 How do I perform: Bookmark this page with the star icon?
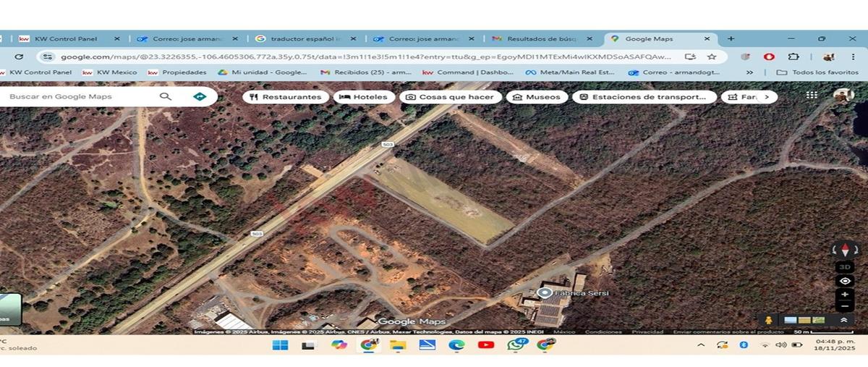click(x=712, y=56)
